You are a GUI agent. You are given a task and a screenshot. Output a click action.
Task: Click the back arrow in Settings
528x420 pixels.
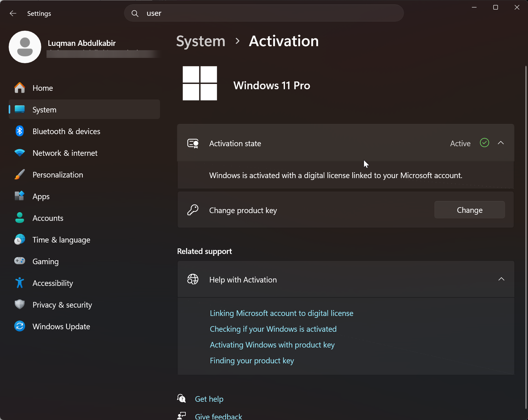pos(13,13)
